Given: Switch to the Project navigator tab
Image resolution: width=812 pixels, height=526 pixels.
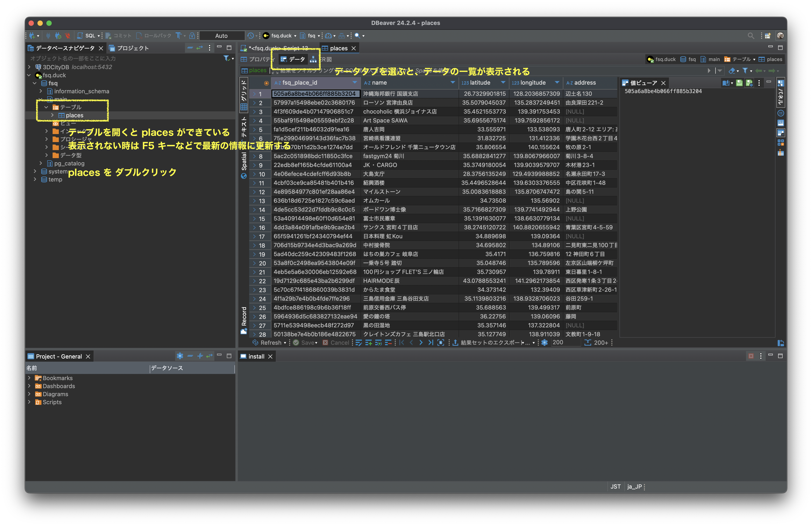Looking at the screenshot, I should coord(129,48).
